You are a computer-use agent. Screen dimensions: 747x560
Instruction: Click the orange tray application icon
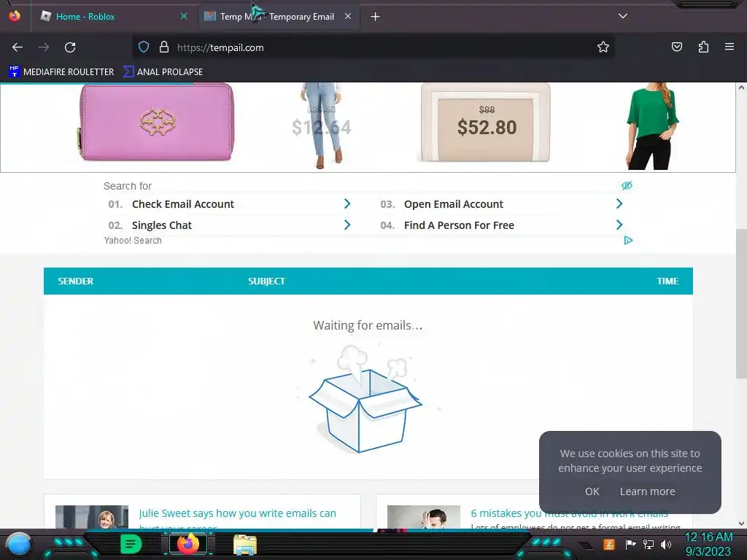click(x=609, y=544)
